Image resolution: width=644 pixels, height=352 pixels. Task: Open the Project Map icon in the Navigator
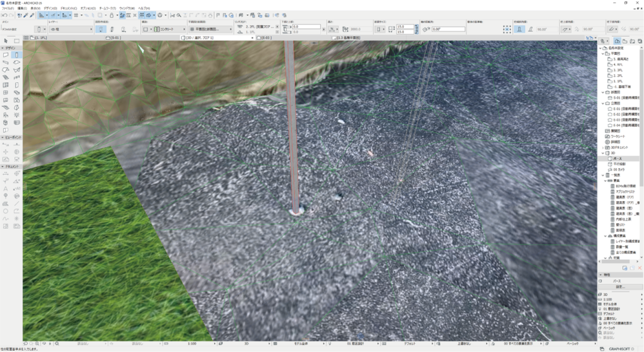pyautogui.click(x=616, y=41)
